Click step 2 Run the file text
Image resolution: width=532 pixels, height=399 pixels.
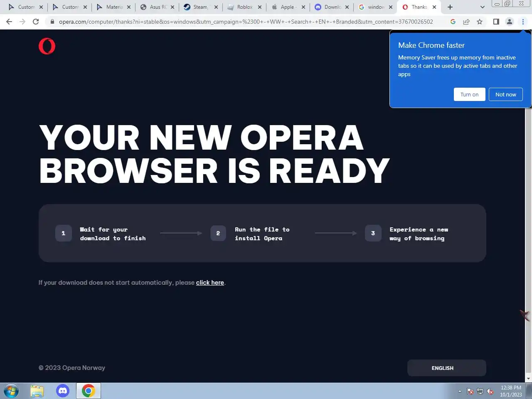point(262,234)
